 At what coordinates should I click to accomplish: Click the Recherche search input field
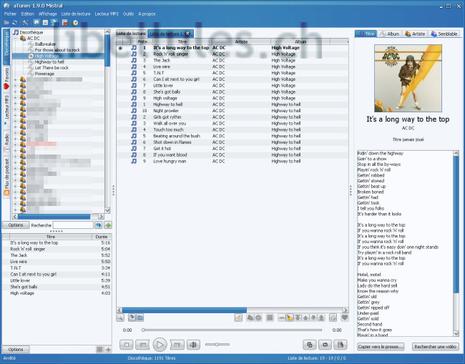(x=73, y=225)
